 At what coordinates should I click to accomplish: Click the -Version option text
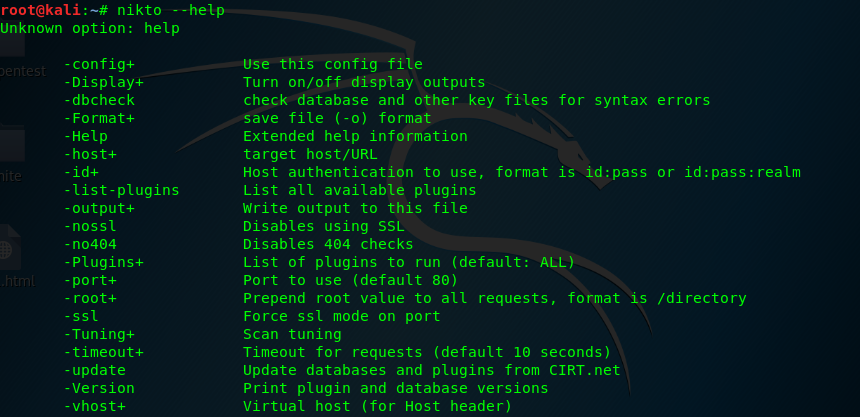[99, 388]
